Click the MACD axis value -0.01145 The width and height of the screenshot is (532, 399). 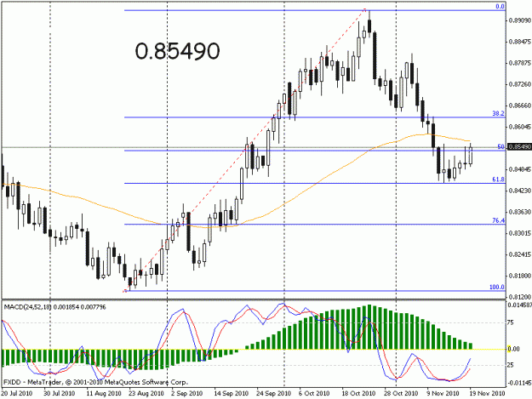(x=519, y=383)
